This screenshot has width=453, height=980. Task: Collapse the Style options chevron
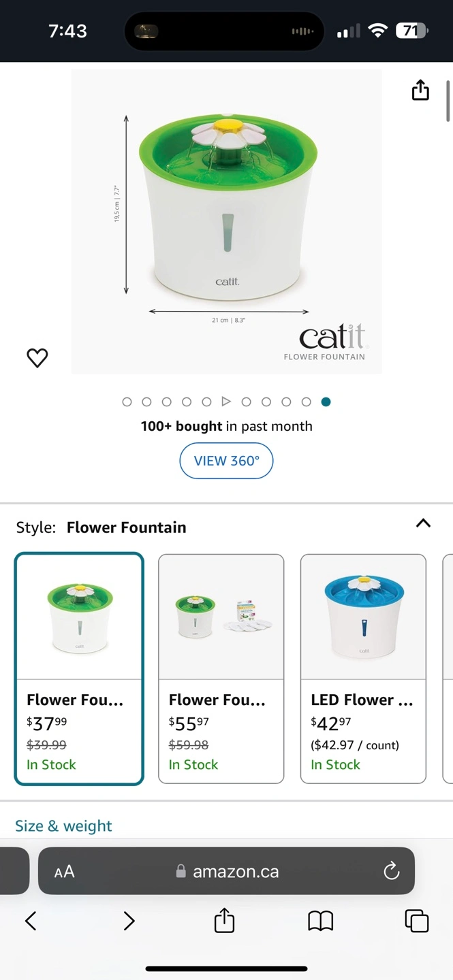423,523
